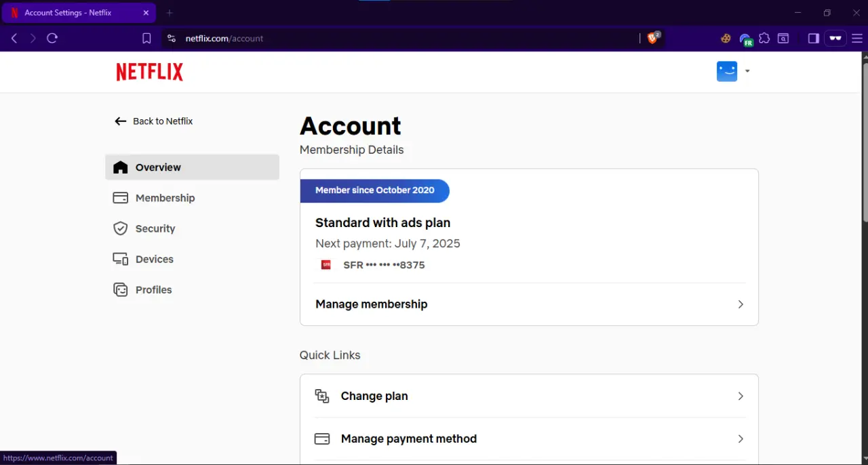868x465 pixels.
Task: Open browser hamburger menu
Action: (856, 39)
